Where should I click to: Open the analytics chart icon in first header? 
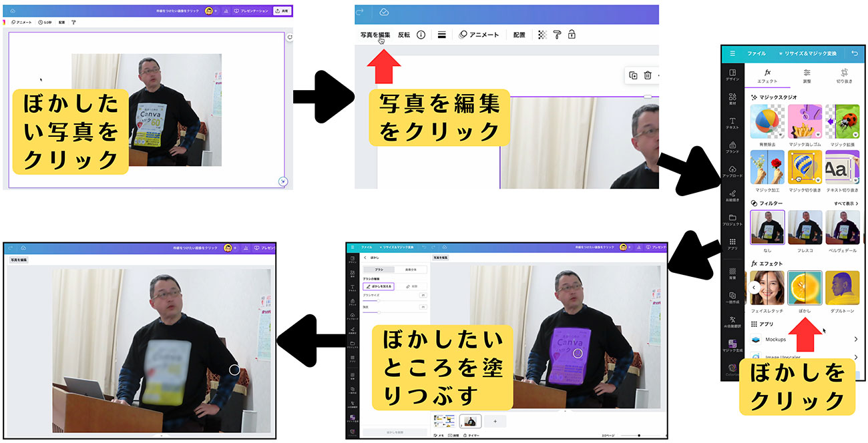226,11
